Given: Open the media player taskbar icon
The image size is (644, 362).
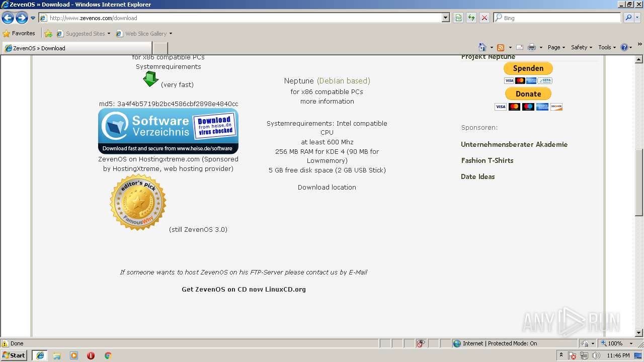Looking at the screenshot, I should (74, 355).
